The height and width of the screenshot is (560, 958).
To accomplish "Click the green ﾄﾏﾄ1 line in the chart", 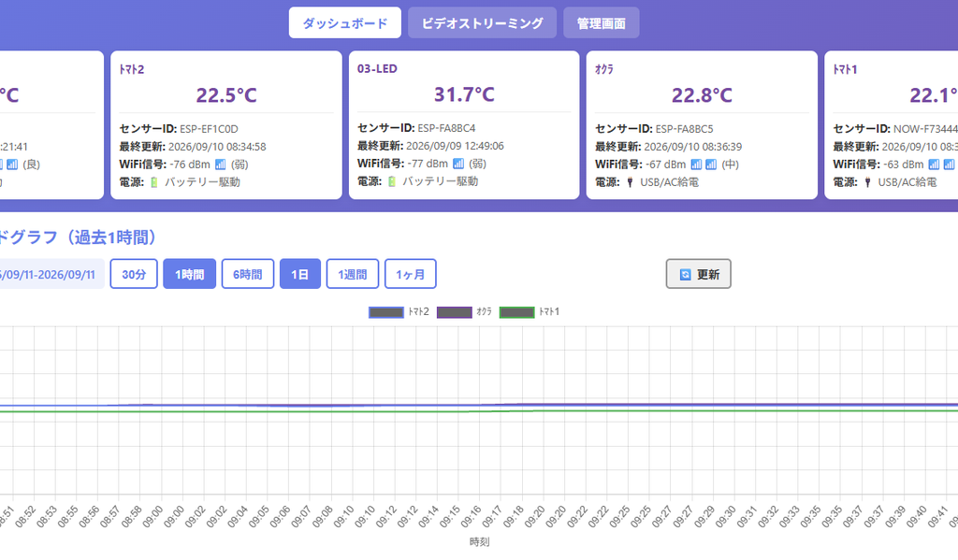I will click(479, 411).
